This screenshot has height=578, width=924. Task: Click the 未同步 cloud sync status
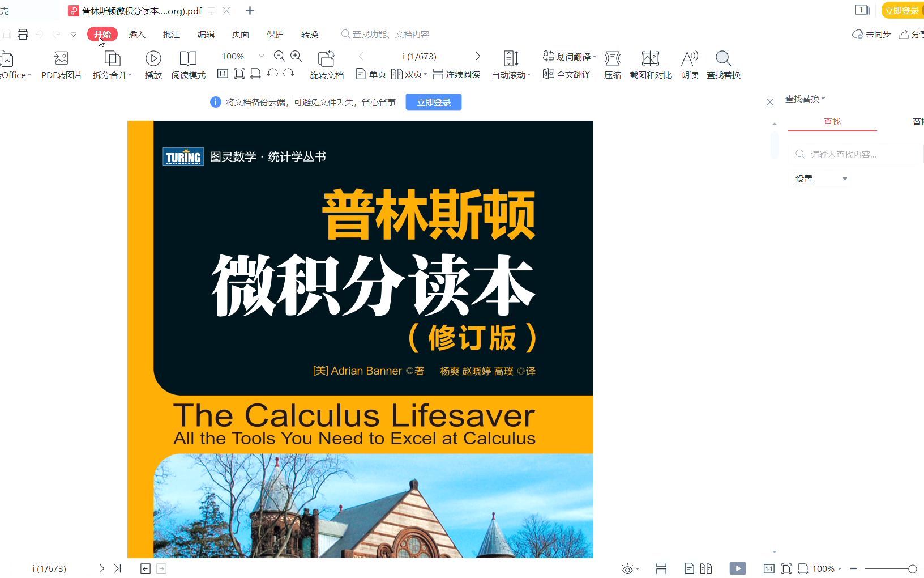[x=872, y=35]
